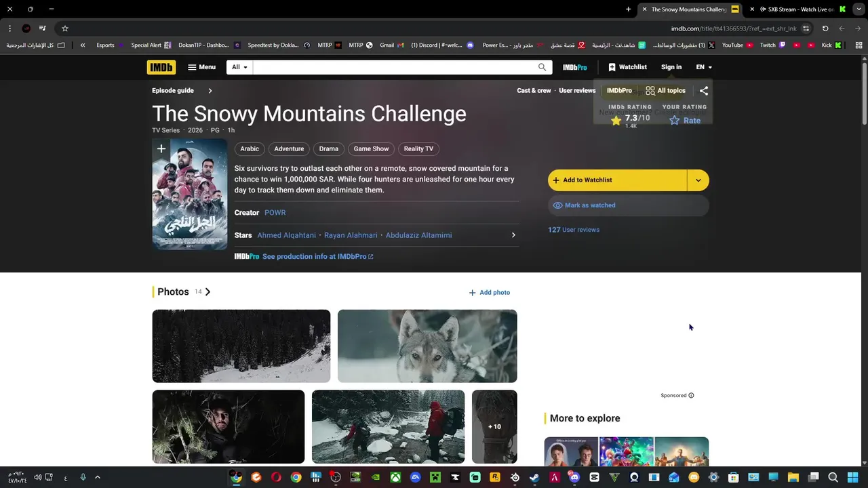Viewport: 868px width, 488px height.
Task: Toggle Mark as watched
Action: [x=629, y=205]
